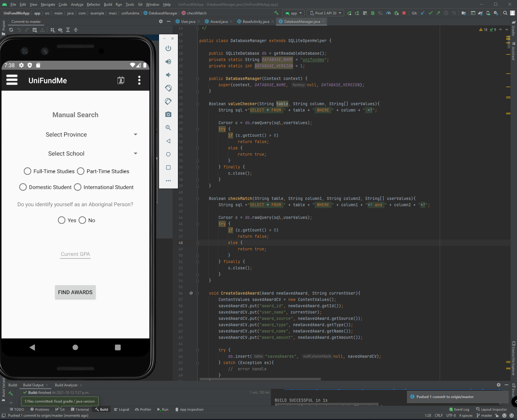This screenshot has width=517, height=420.
Task: Switch to User.java tab
Action: coord(188,21)
